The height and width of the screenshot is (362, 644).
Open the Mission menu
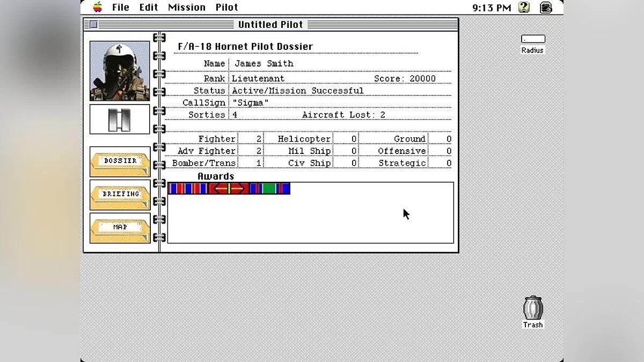187,8
